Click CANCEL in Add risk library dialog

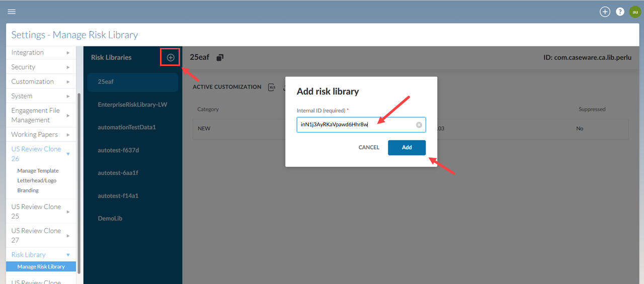coord(369,148)
